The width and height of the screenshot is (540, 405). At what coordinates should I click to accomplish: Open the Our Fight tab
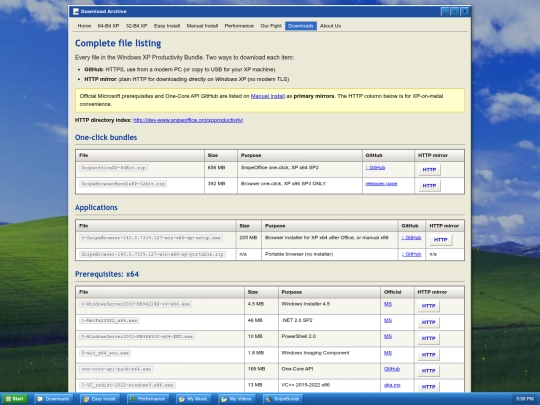271,26
